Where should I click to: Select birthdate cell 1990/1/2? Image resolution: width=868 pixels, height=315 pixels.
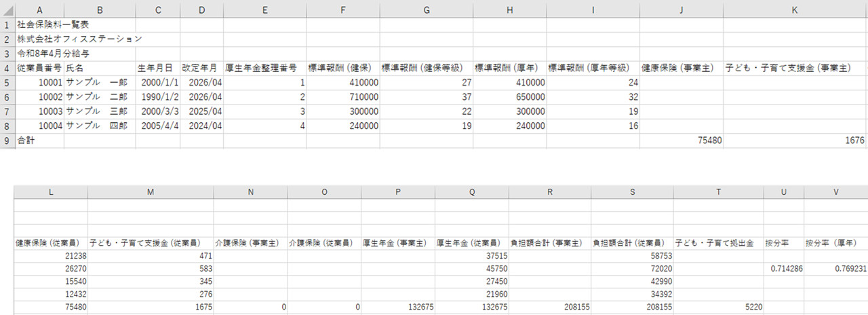click(x=157, y=97)
